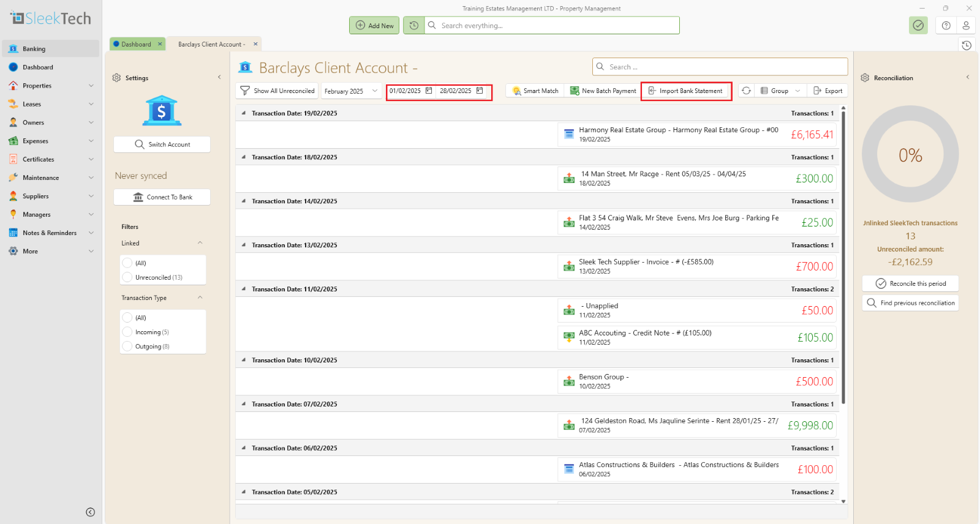Select the Incoming (5) filter radio

(x=127, y=332)
